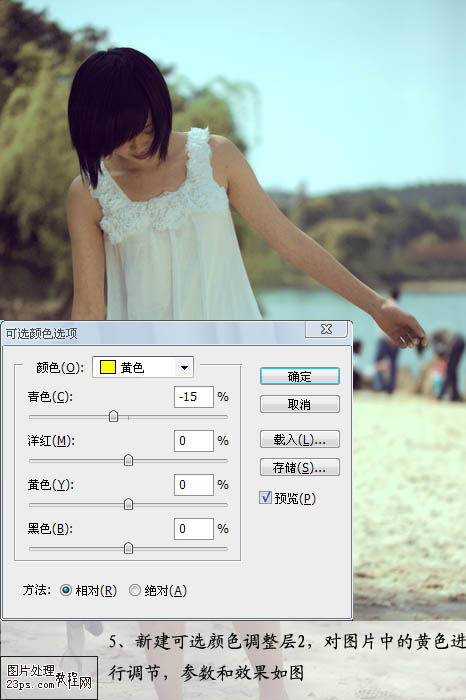
Task: Close the 可选颜色选项 dialog
Action: 326,329
